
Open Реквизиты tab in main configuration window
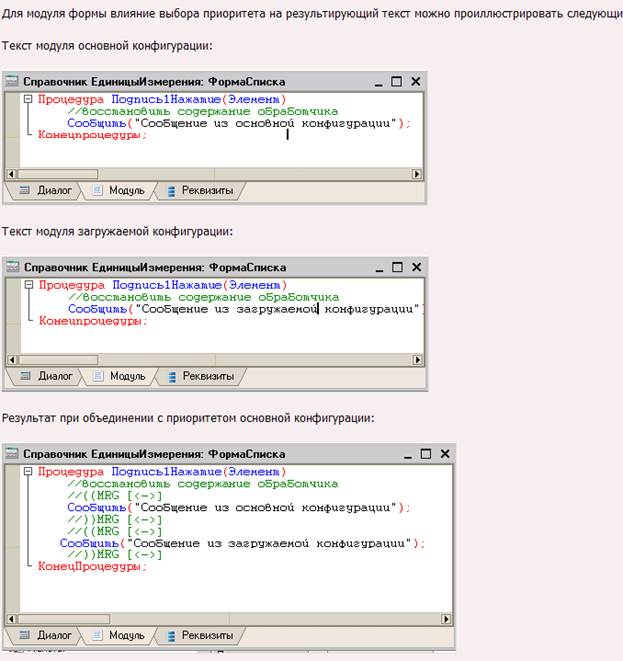pos(201,191)
